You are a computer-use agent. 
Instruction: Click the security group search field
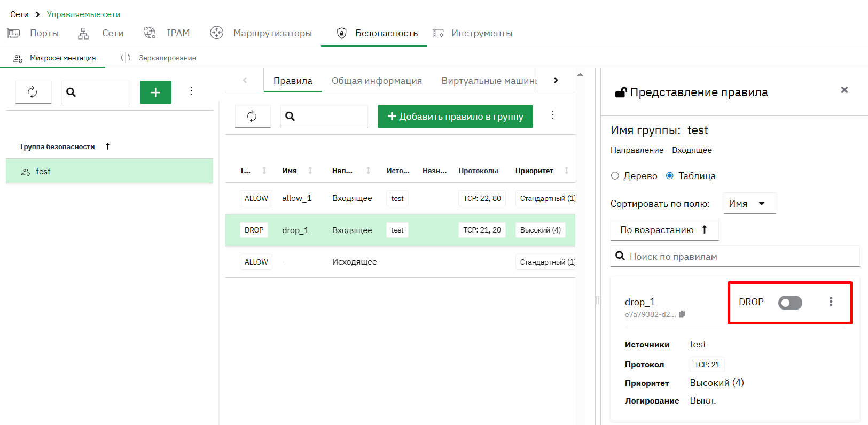coord(96,92)
